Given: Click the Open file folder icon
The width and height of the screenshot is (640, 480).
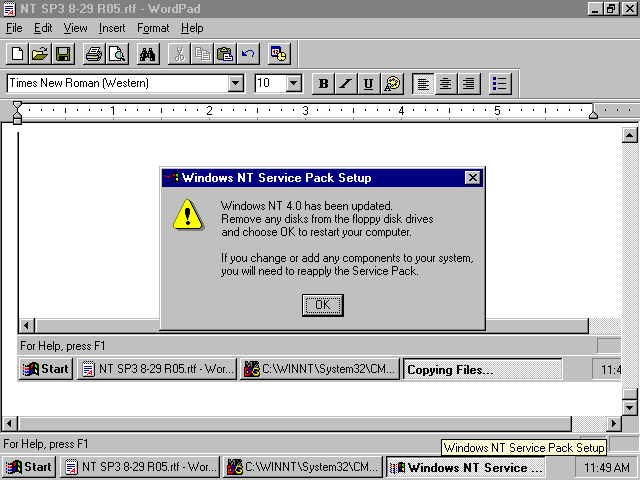Looking at the screenshot, I should [x=40, y=54].
